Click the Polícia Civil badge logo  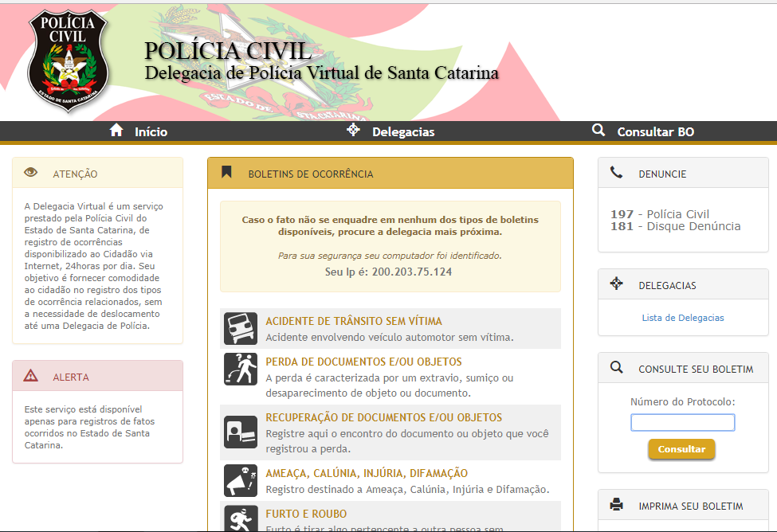(x=67, y=61)
